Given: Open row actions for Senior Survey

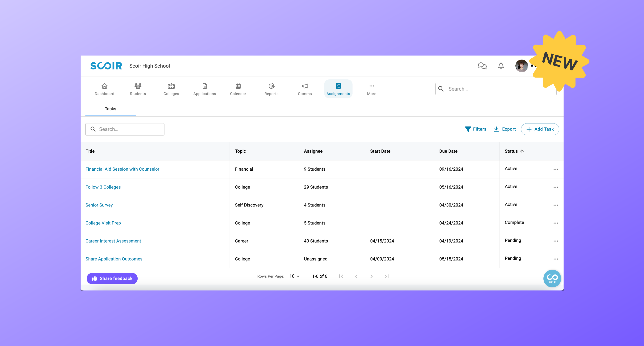Looking at the screenshot, I should 556,205.
